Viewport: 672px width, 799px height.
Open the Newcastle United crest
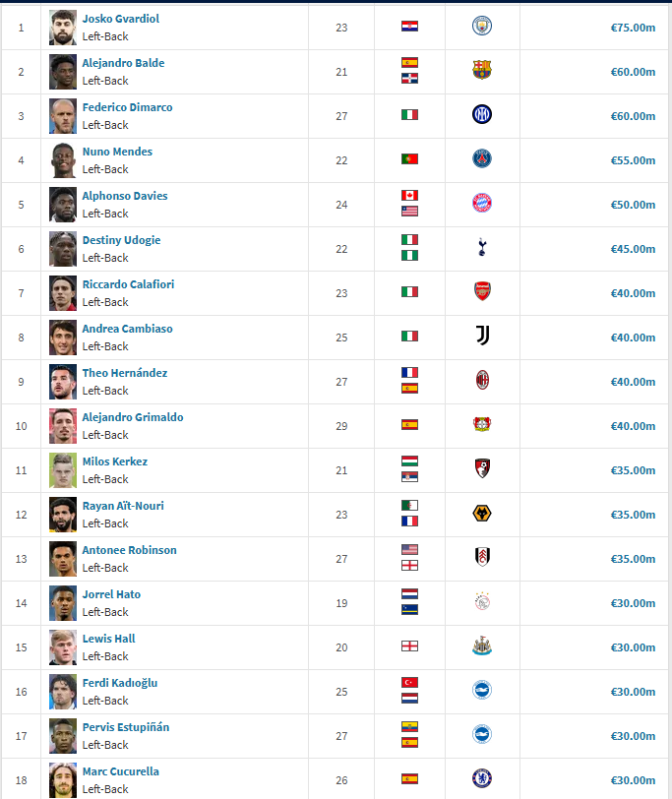(x=482, y=646)
